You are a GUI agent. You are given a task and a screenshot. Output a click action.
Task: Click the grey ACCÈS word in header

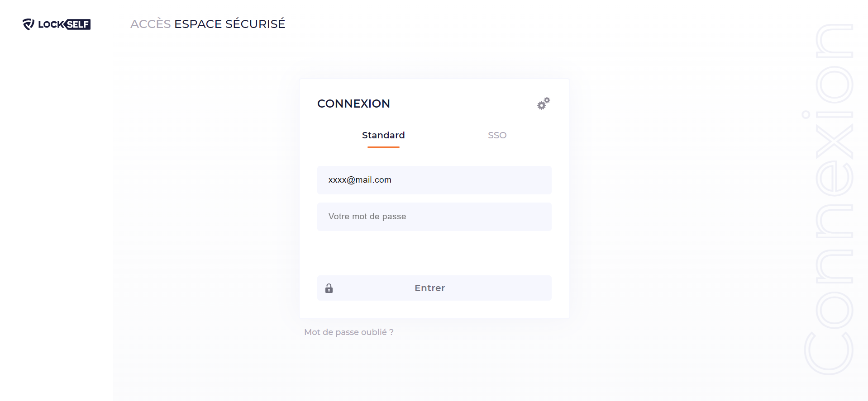150,24
